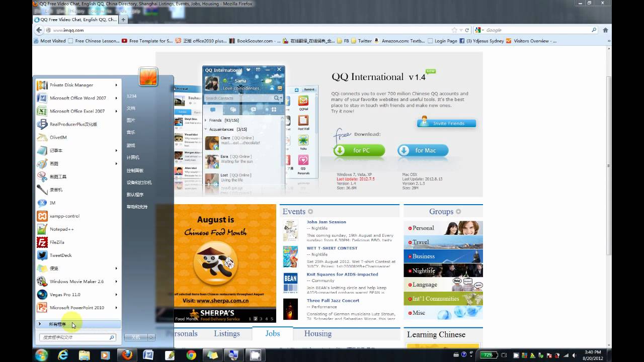The image size is (644, 362).
Task: Download QQ International for Mac
Action: coord(423,150)
